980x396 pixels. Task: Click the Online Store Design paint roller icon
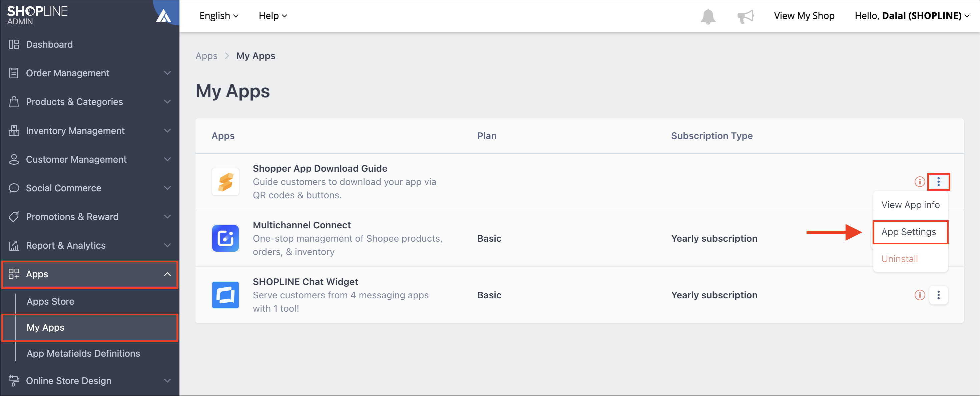pyautogui.click(x=14, y=380)
